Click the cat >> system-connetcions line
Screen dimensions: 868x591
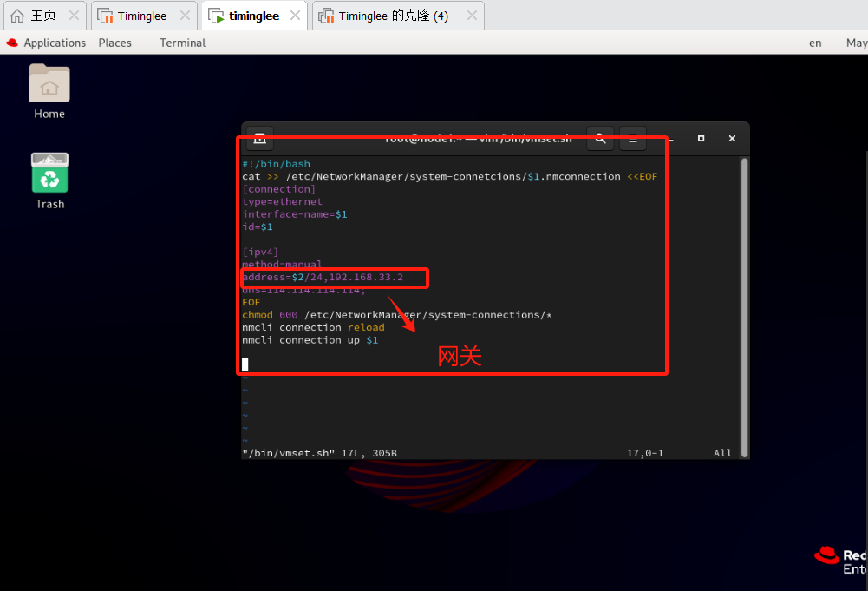point(449,176)
